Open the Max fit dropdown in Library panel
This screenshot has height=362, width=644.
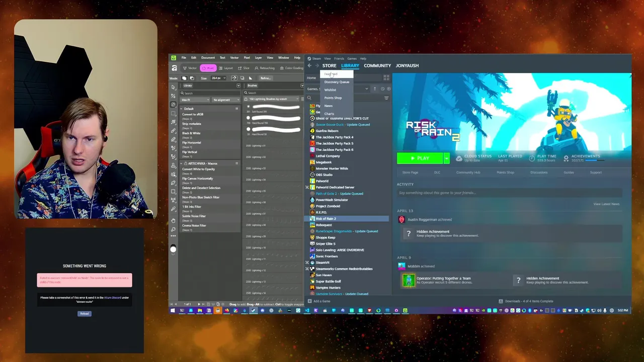click(195, 100)
